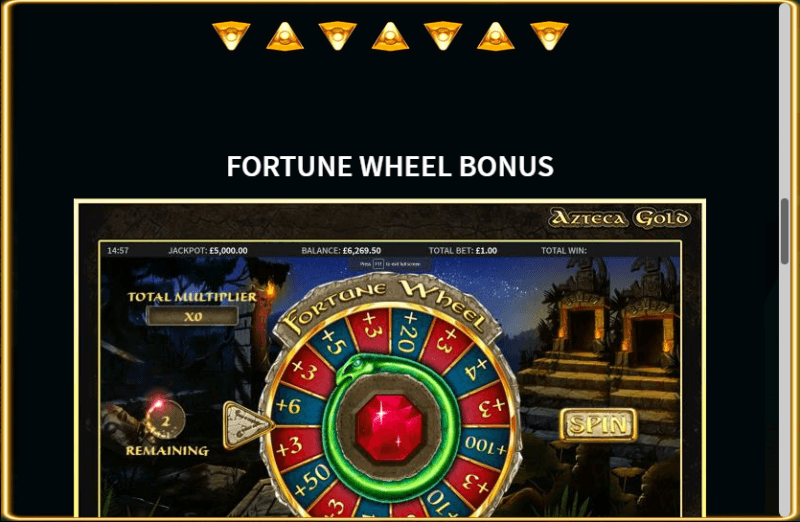The image size is (800, 522).
Task: Click the second golden pyramid icon from the left
Action: pyautogui.click(x=285, y=36)
